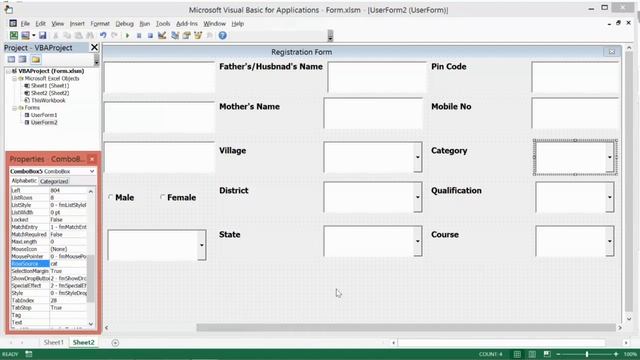Click the Copy toolbar icon
The image size is (640, 360).
(67, 36)
